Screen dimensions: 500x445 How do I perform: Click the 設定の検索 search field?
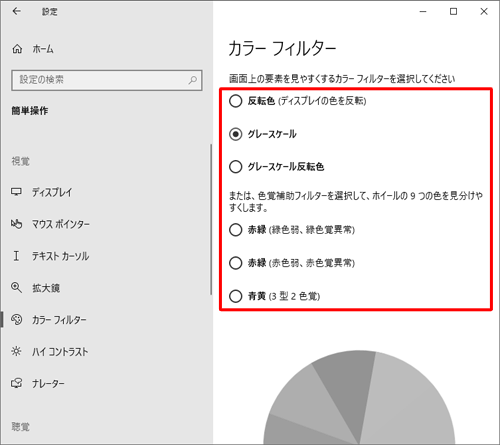pyautogui.click(x=107, y=80)
